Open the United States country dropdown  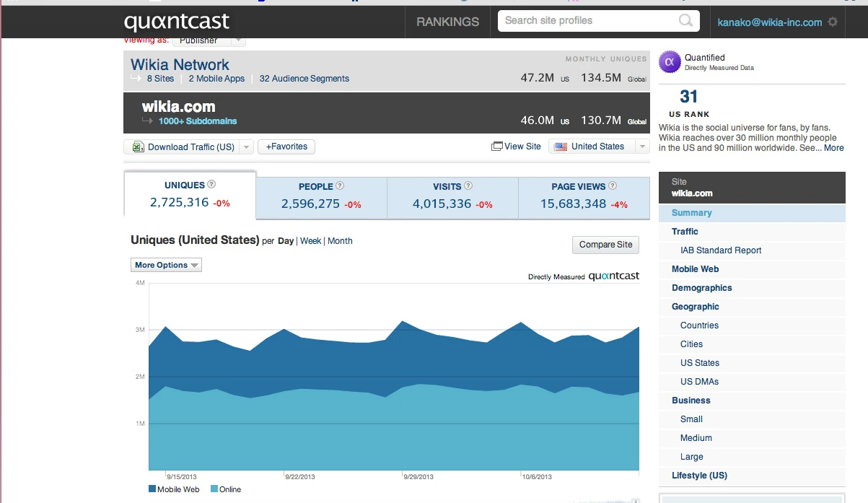pos(599,146)
